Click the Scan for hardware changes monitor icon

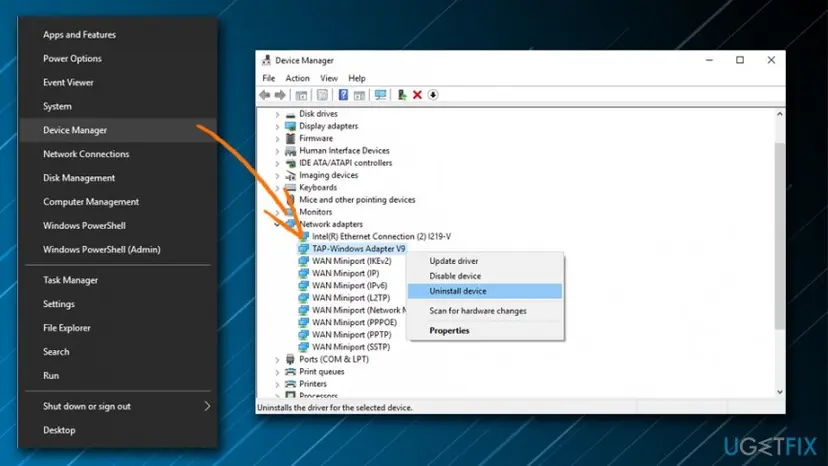click(380, 95)
